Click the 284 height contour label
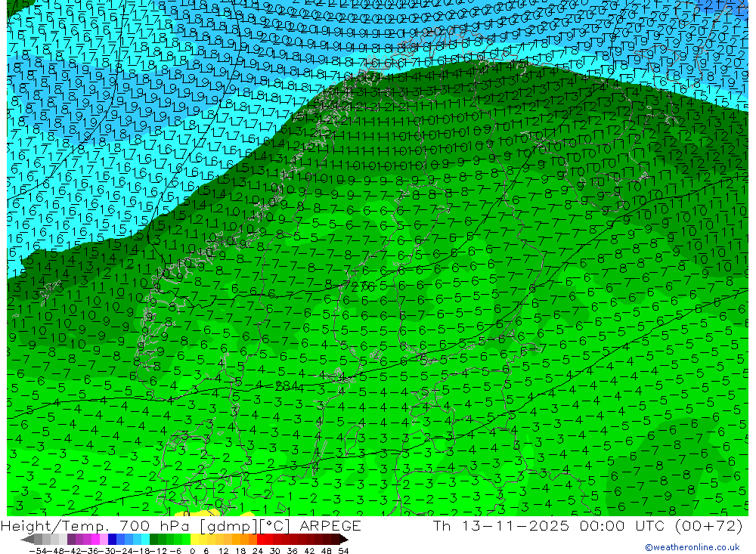Image resolution: width=756 pixels, height=554 pixels. point(286,385)
